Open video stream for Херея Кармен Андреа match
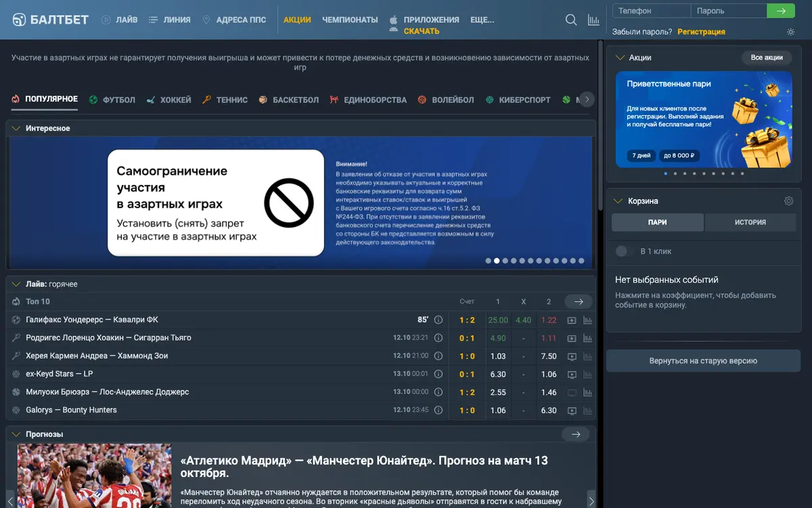812x508 pixels. click(572, 356)
